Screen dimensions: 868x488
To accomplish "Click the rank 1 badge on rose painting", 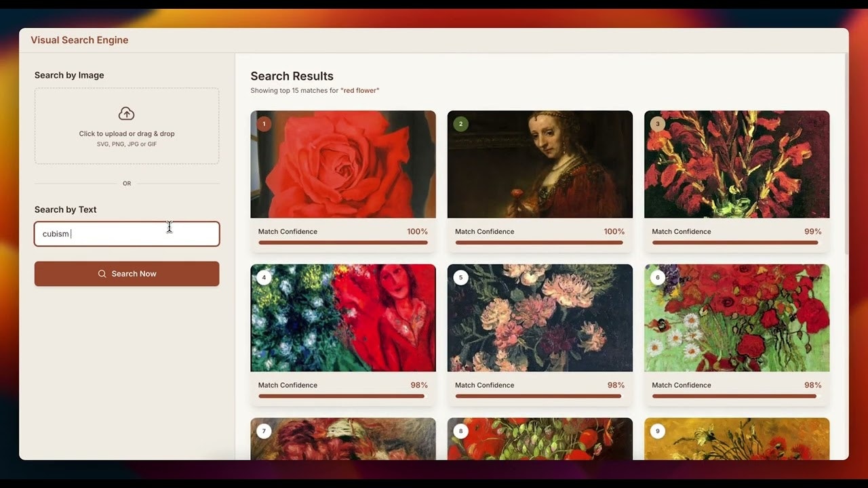I will click(264, 124).
